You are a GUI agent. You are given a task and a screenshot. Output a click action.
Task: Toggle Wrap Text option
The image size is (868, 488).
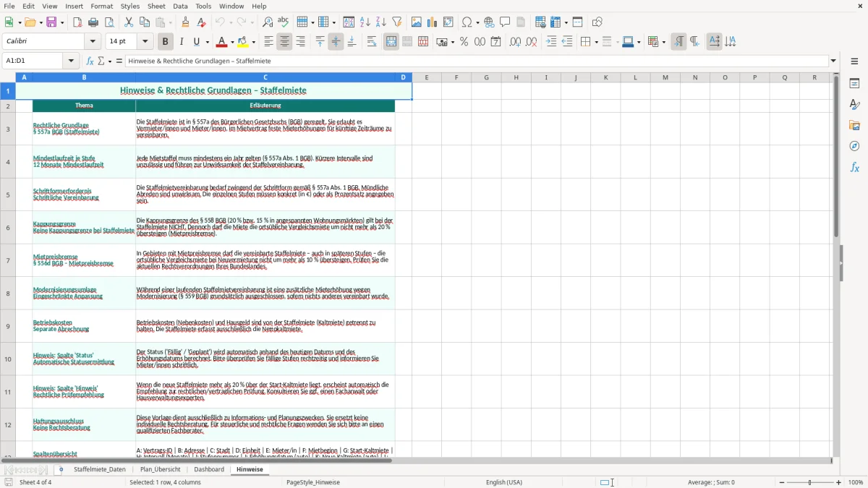[x=372, y=42]
